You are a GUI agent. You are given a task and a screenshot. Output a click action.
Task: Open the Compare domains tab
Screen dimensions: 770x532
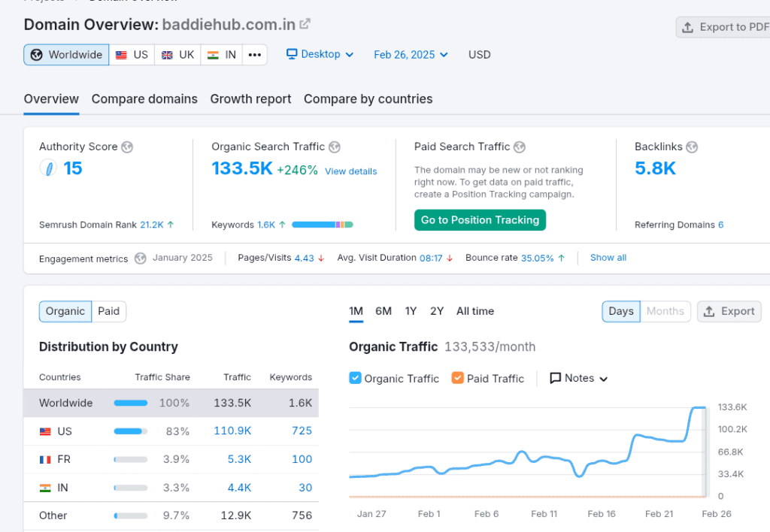tap(144, 99)
